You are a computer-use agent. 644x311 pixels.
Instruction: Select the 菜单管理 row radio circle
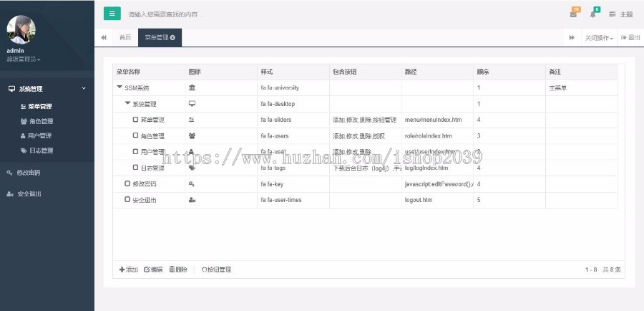click(135, 119)
